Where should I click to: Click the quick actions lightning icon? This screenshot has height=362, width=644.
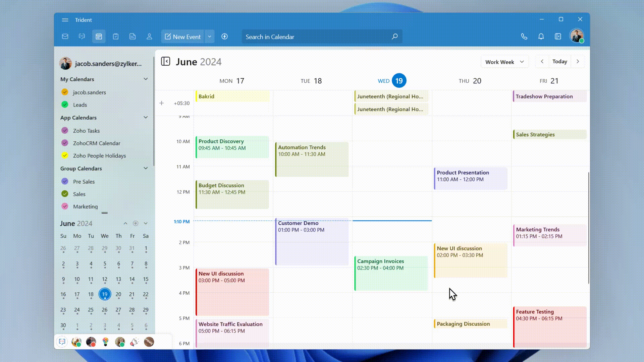[x=224, y=37]
